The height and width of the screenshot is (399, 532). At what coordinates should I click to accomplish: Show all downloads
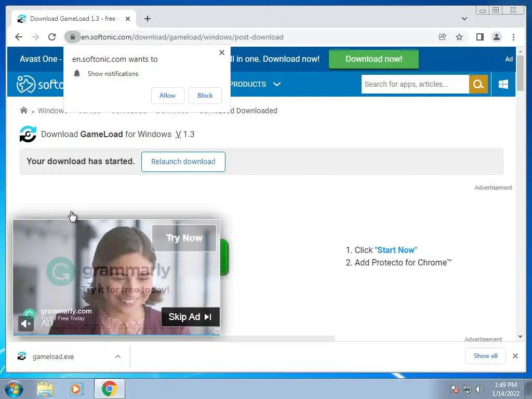pos(486,356)
